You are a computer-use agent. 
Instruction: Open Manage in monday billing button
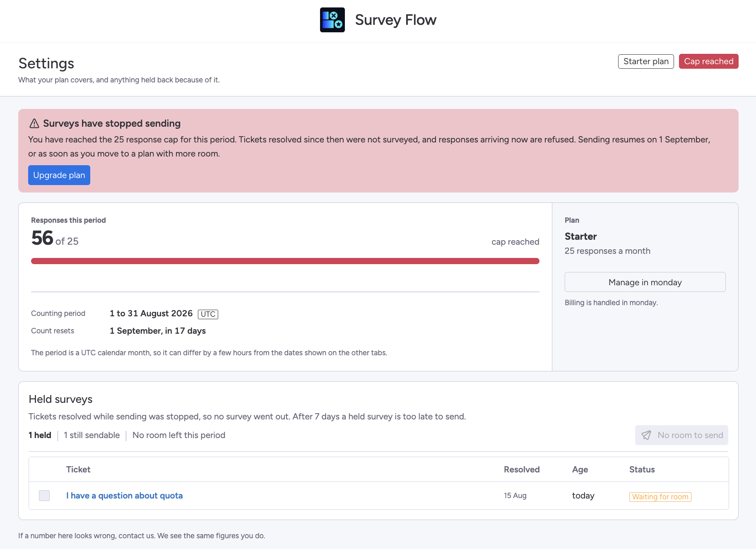645,282
